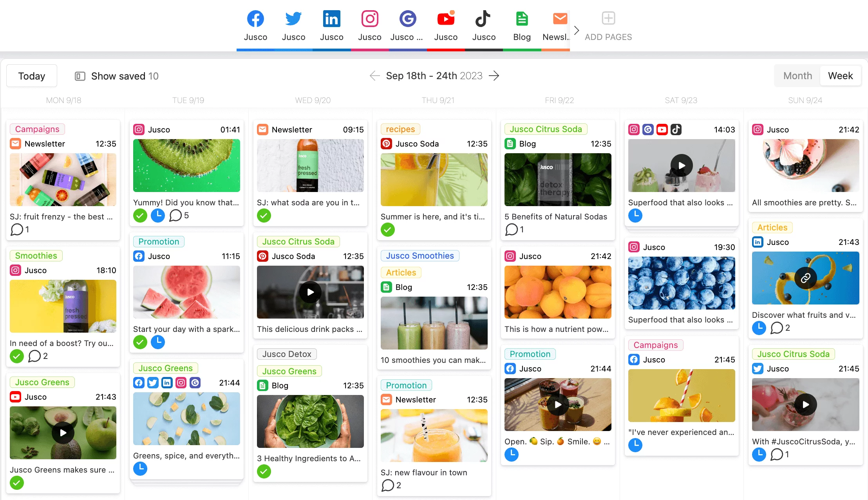Expand ADD PAGES panel

[x=608, y=18]
